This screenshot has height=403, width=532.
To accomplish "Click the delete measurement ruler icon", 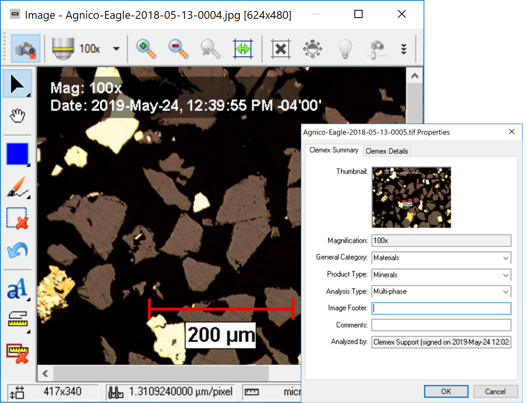I will click(18, 353).
